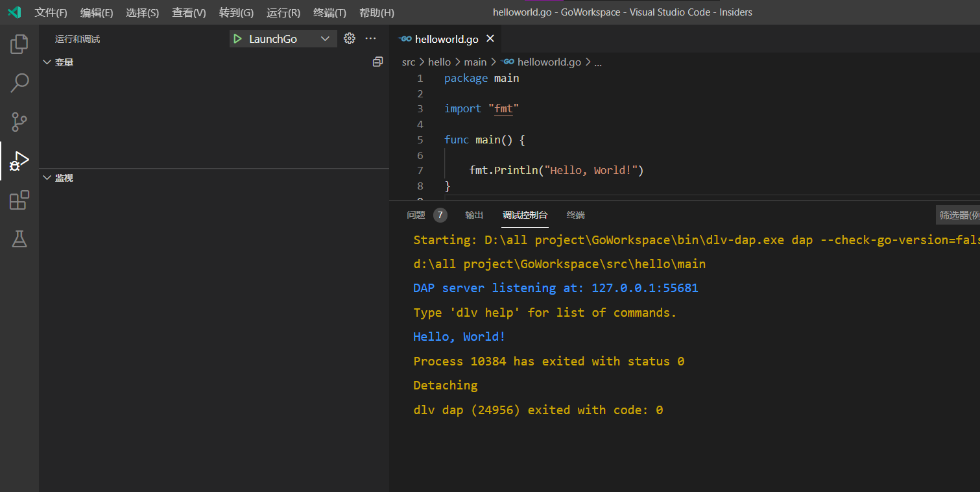
Task: Click the "fmt" import string
Action: click(x=504, y=109)
